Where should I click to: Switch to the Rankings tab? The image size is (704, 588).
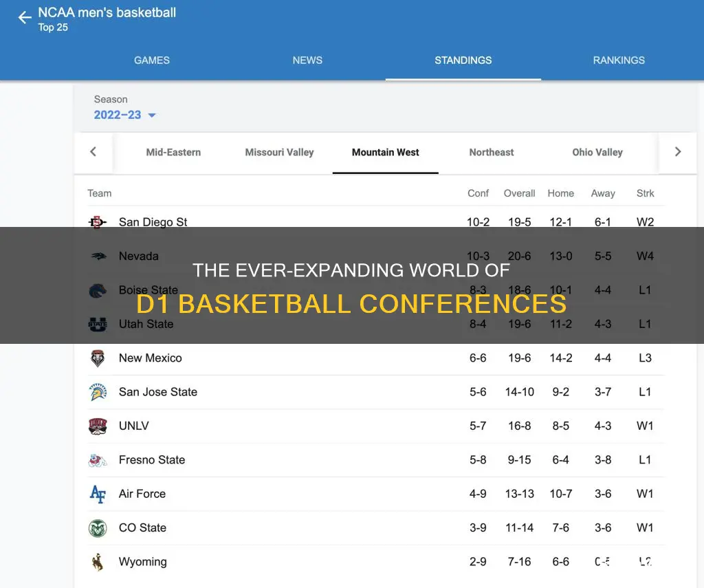619,61
